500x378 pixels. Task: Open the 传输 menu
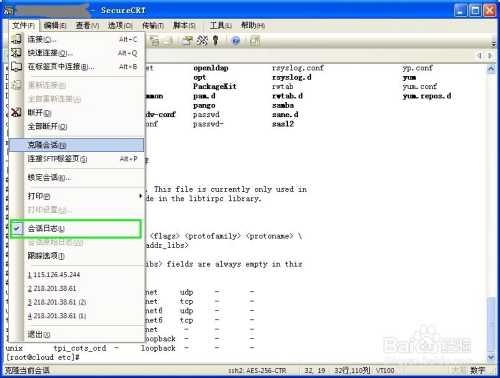click(x=153, y=25)
